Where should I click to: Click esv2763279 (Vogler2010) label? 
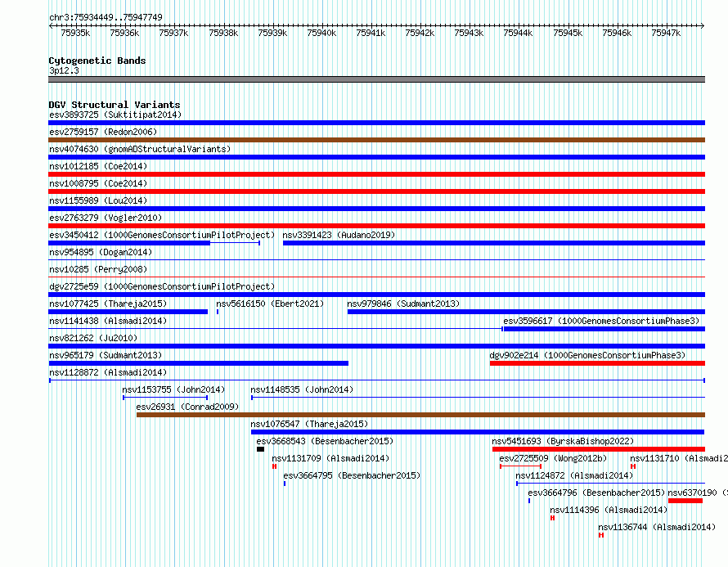tap(106, 218)
